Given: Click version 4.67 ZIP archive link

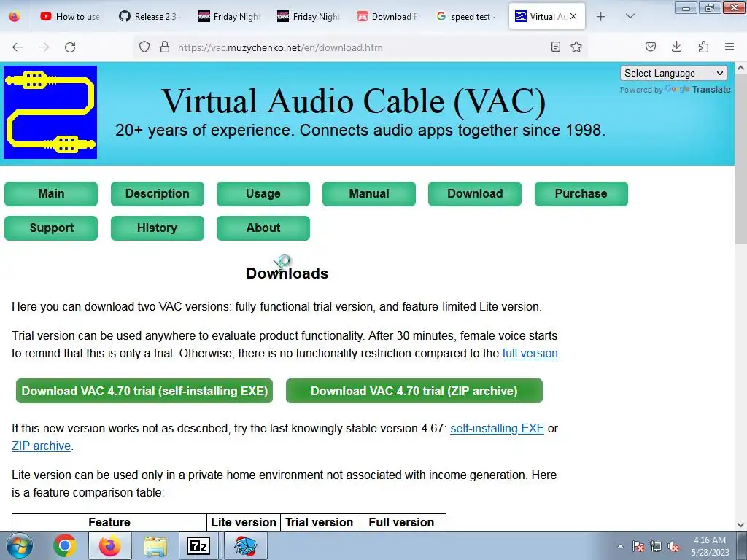Looking at the screenshot, I should pyautogui.click(x=41, y=446).
